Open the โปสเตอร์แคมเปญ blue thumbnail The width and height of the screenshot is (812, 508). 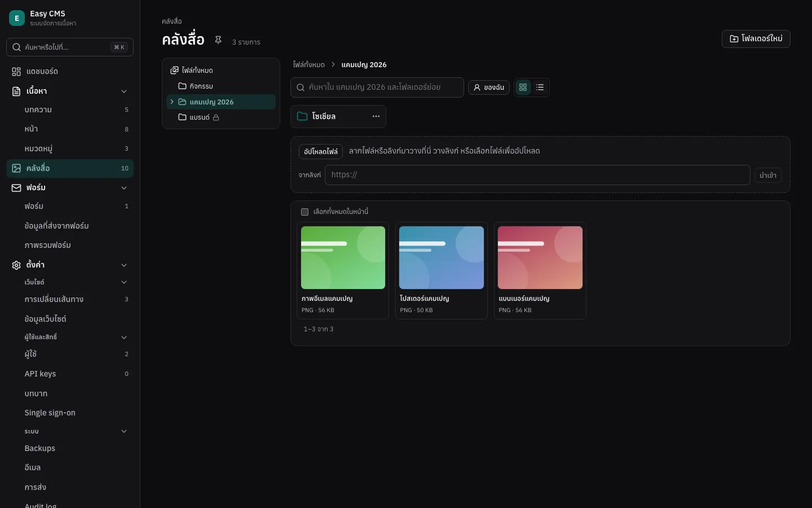point(442,258)
